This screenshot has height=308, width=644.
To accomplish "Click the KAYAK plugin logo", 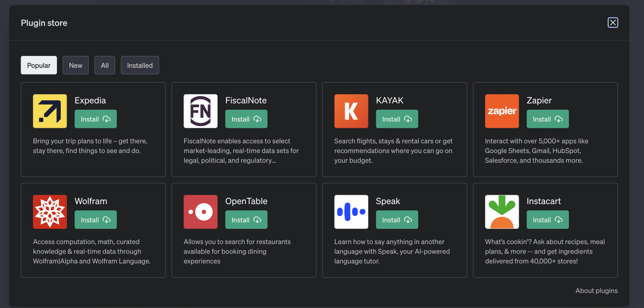I will coord(351,111).
